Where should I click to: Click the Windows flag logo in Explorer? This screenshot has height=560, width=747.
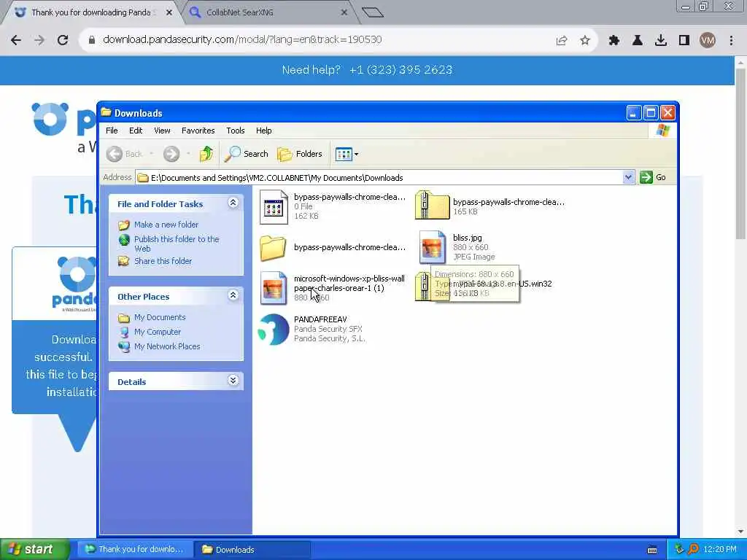click(662, 131)
